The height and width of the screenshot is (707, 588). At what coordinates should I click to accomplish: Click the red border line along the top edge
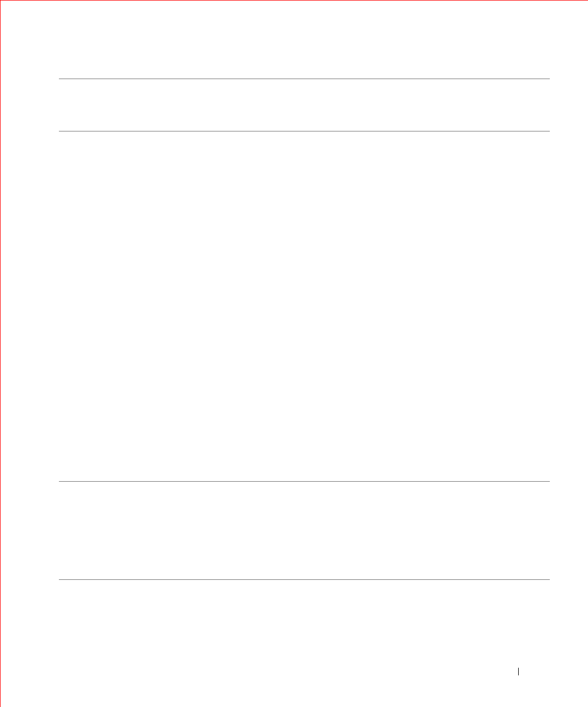tap(294, 1)
